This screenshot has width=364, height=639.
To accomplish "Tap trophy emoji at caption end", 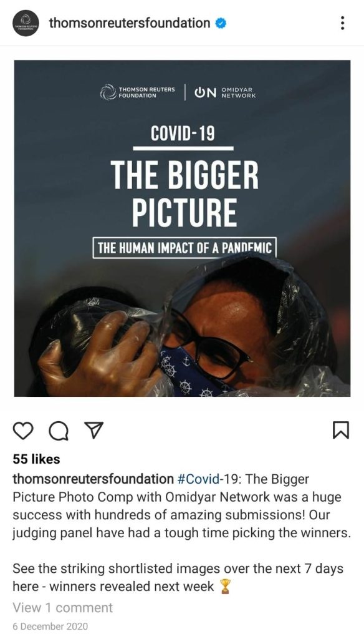I will 225,587.
